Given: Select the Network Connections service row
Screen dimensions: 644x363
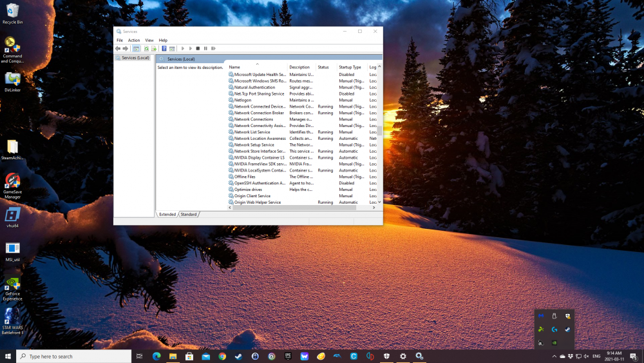Looking at the screenshot, I should (x=302, y=119).
